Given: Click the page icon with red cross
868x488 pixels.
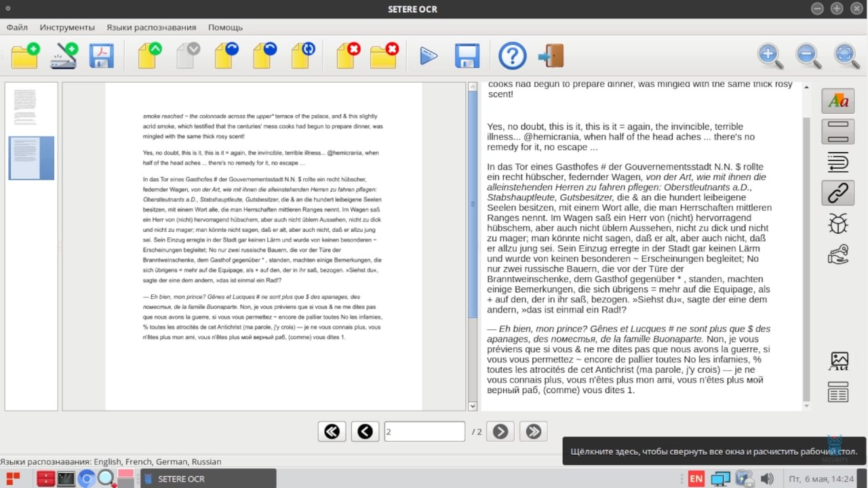Looking at the screenshot, I should pos(349,56).
